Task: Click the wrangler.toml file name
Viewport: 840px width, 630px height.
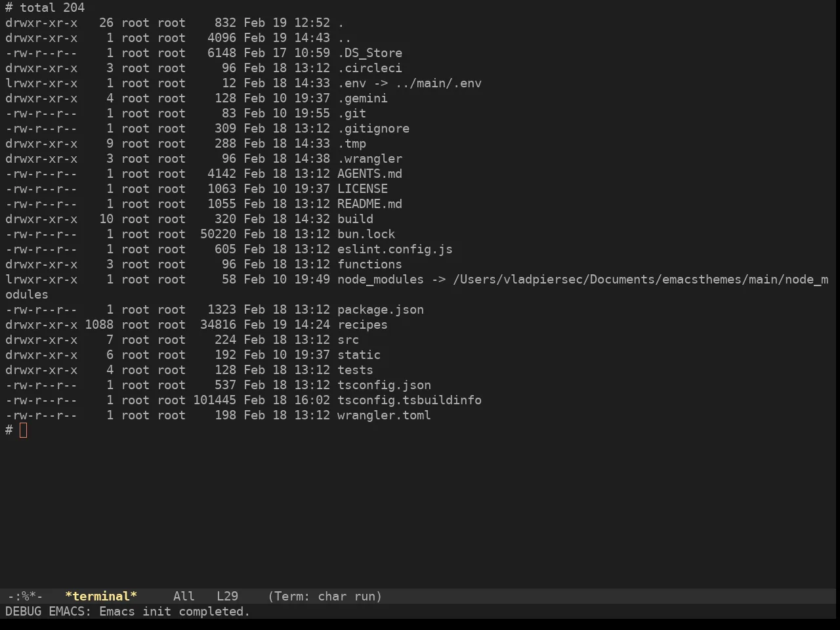Action: click(384, 415)
